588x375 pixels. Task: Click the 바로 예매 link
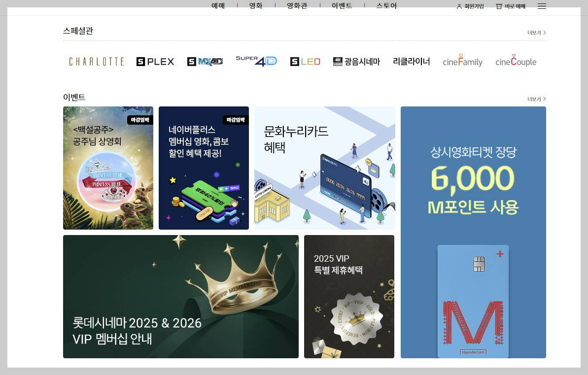515,6
